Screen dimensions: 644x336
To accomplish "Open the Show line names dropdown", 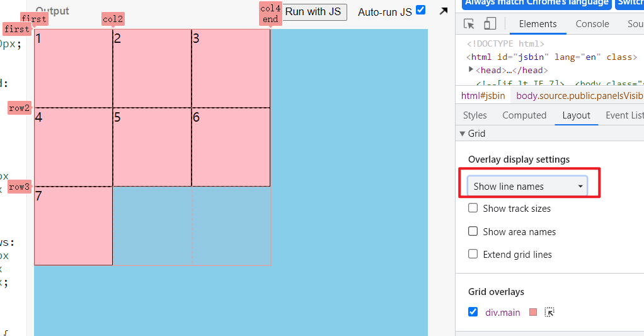I will tap(527, 187).
